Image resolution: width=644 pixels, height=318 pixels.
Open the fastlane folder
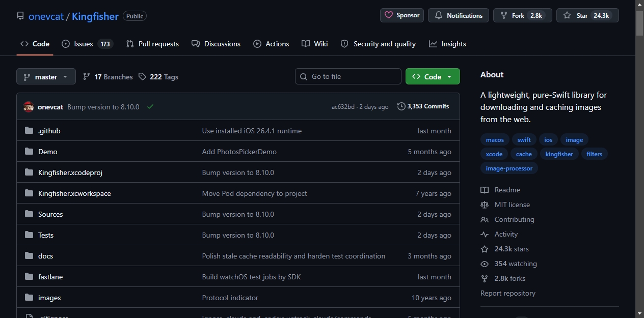pyautogui.click(x=50, y=277)
